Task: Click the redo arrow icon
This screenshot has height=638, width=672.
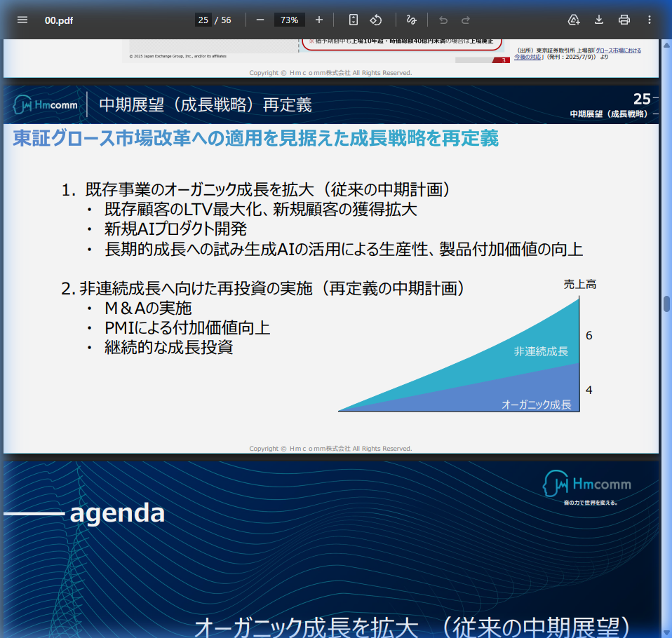Action: point(466,20)
